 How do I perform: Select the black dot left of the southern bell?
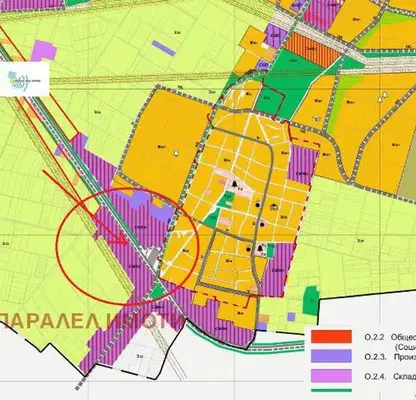(248, 249)
